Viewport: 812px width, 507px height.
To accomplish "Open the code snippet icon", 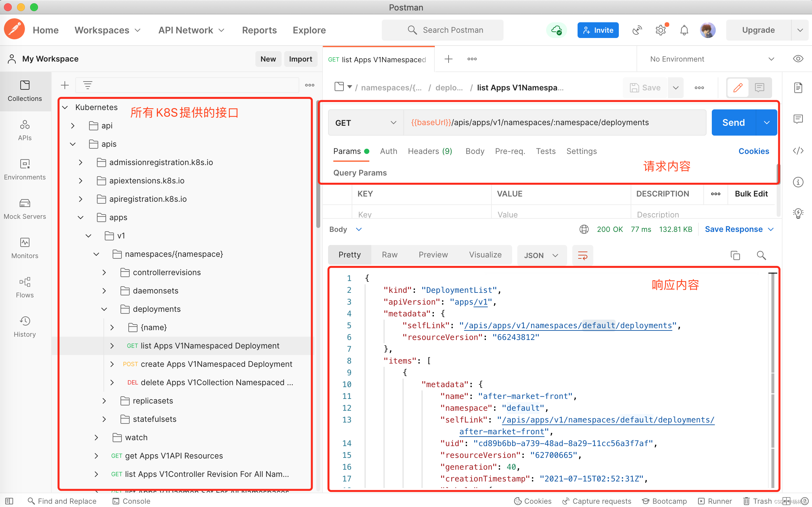I will 798,151.
